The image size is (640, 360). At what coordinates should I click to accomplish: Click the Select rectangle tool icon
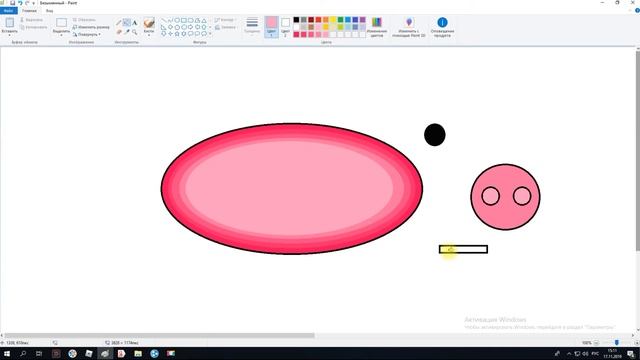coord(61,22)
